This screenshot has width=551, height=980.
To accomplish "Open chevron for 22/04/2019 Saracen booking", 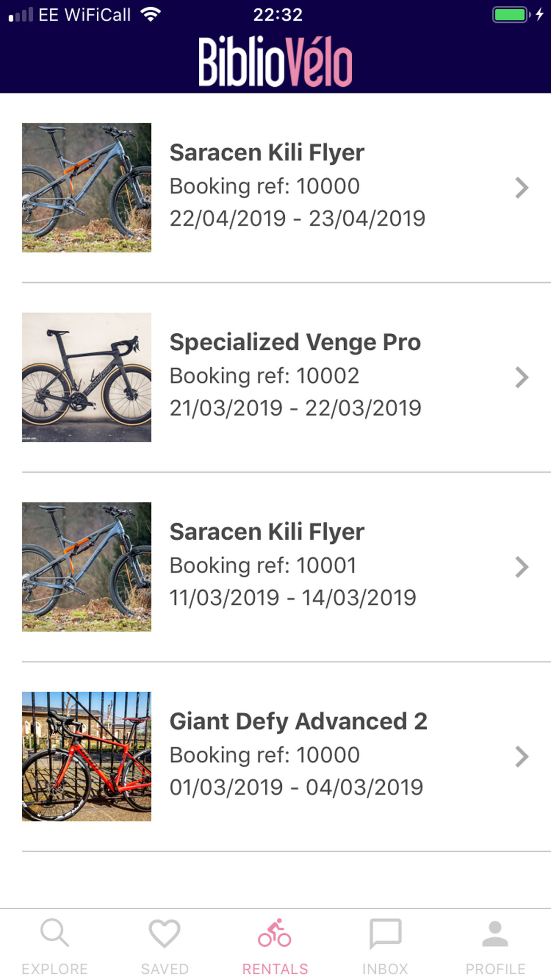I will pos(522,188).
